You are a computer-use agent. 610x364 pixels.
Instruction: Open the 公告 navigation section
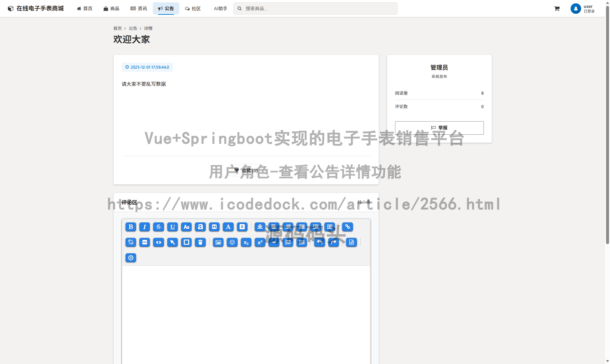coord(166,9)
